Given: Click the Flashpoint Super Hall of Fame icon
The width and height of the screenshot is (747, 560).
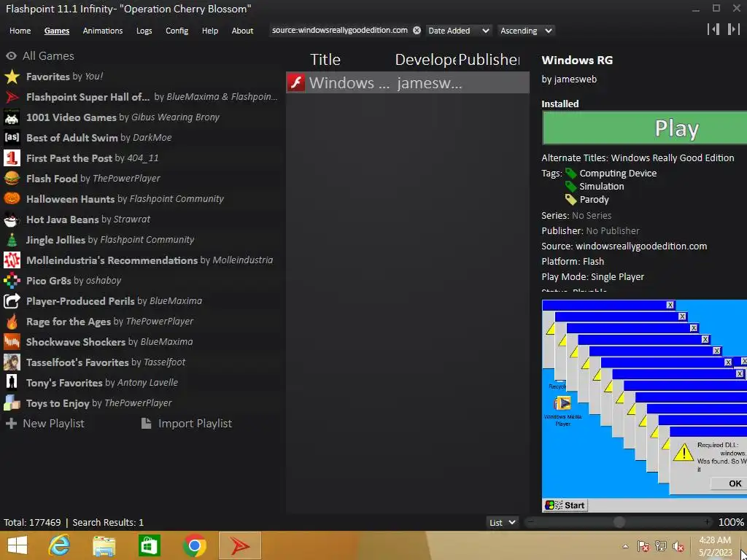Looking at the screenshot, I should pyautogui.click(x=12, y=97).
